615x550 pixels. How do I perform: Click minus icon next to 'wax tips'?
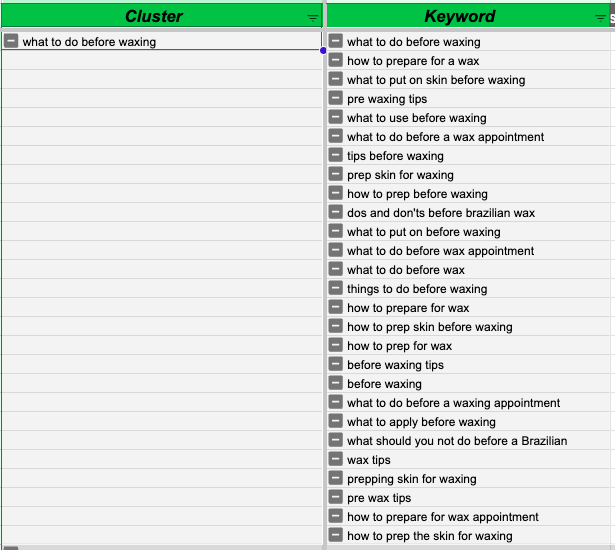(335, 459)
